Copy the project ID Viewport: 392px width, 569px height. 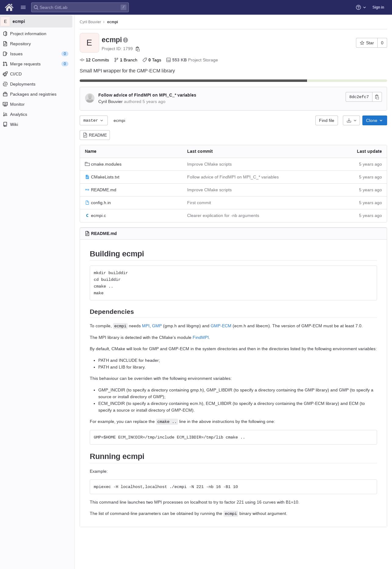point(138,49)
